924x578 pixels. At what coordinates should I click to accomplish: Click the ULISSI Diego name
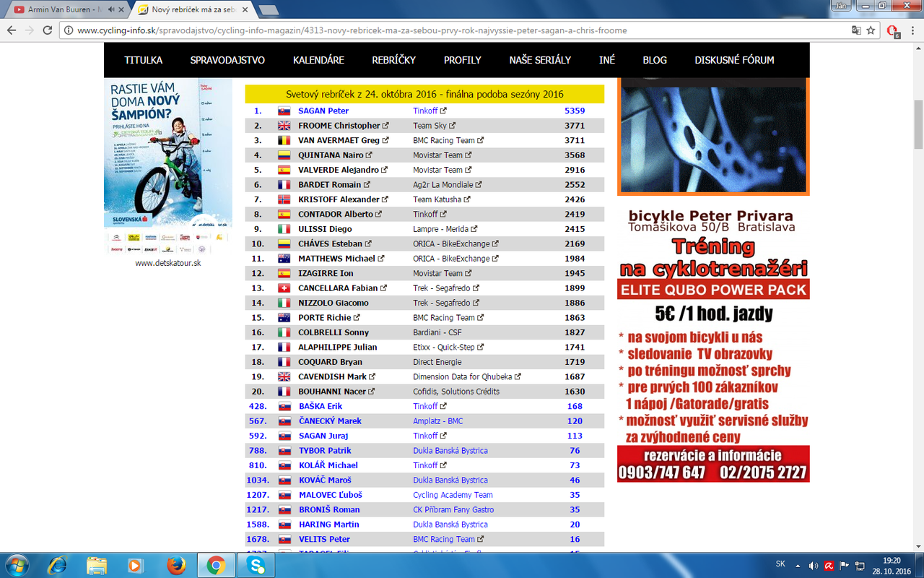click(x=325, y=229)
